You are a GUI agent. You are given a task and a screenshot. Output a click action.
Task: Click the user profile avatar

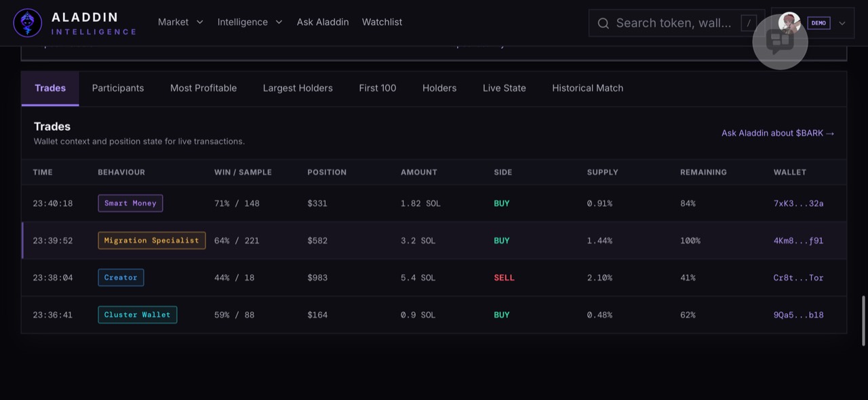point(789,22)
